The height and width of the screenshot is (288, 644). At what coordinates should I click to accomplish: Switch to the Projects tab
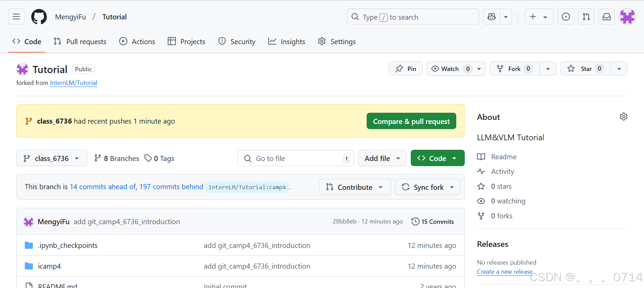pos(187,41)
